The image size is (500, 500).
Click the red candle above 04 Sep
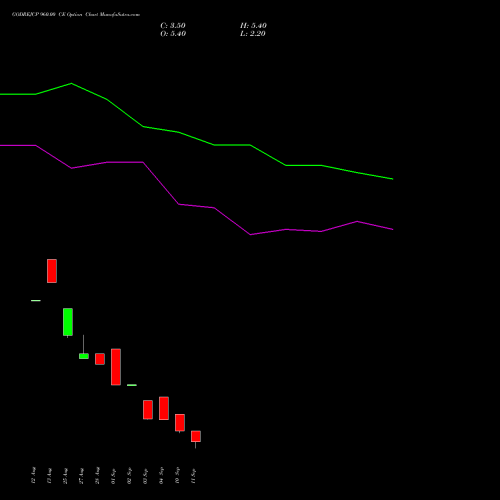pyautogui.click(x=164, y=408)
